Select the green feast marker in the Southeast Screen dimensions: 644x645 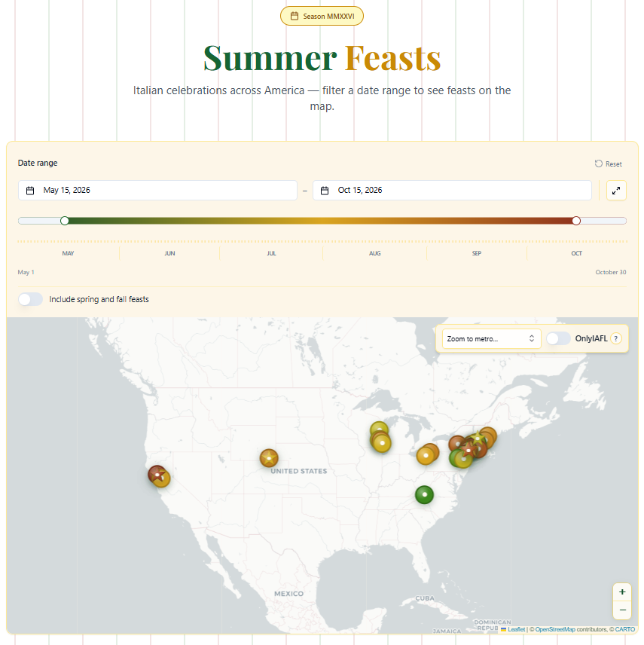(424, 494)
